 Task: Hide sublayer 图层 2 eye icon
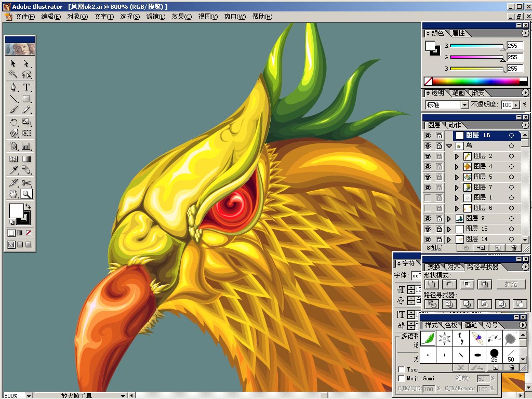[428, 156]
